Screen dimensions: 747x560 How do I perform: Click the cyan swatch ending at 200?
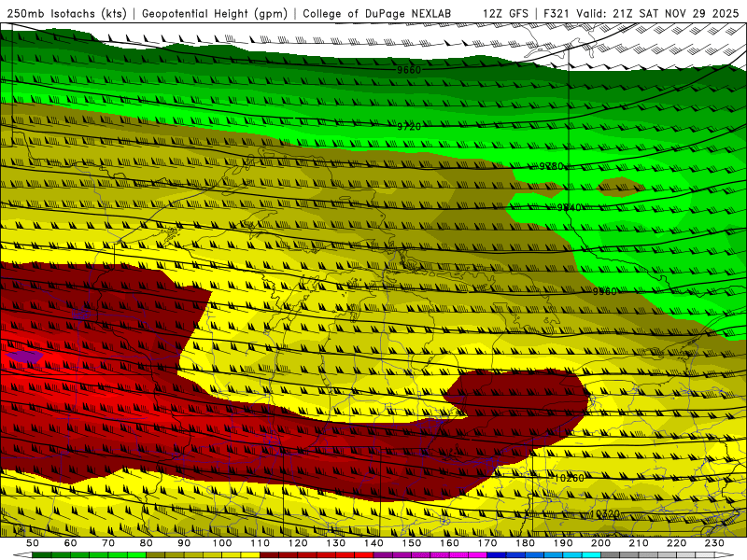592,555
